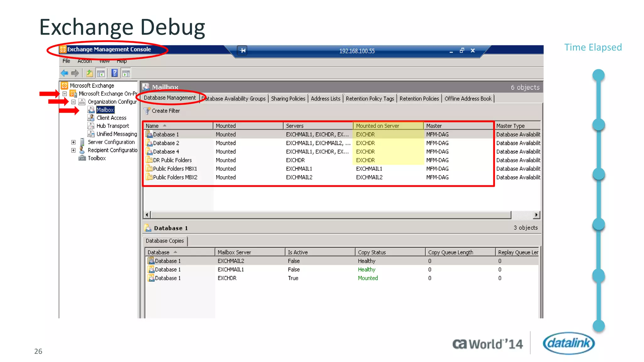Restore down the remote desktop window
The height and width of the screenshot is (362, 644).
coord(462,50)
